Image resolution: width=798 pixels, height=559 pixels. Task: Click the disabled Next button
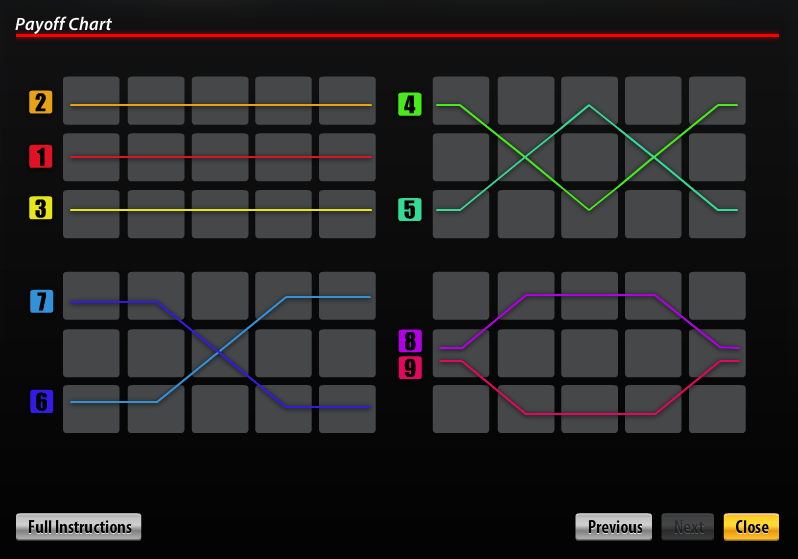point(689,527)
